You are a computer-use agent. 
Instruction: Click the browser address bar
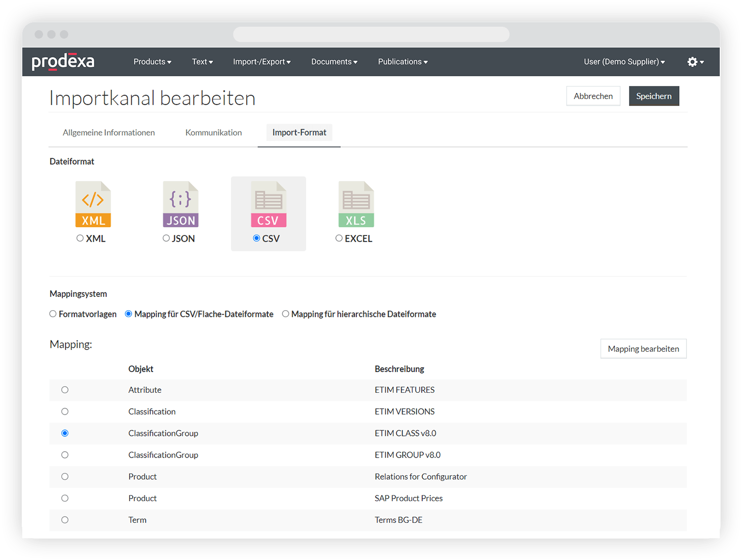(371, 35)
